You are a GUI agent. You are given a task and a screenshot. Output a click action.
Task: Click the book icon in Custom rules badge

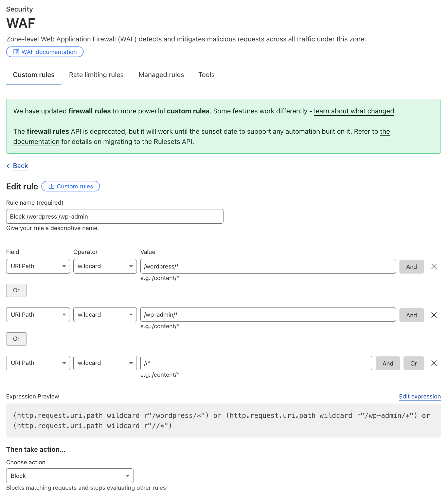(x=52, y=186)
